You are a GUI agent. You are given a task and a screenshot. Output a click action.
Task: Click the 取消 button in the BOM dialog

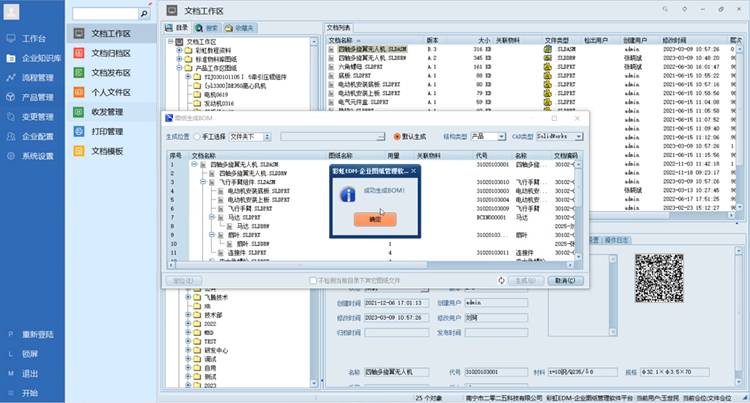pos(563,281)
